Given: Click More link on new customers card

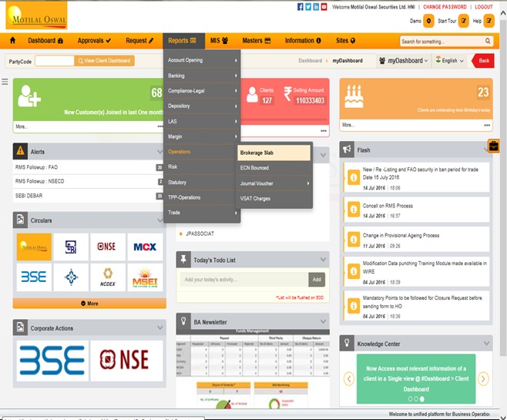Looking at the screenshot, I should [x=22, y=126].
